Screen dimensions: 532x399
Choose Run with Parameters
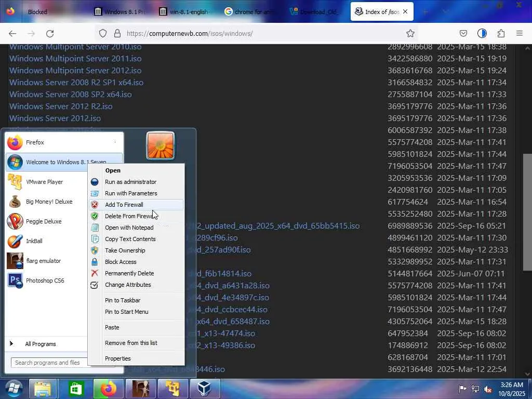[x=136, y=193]
